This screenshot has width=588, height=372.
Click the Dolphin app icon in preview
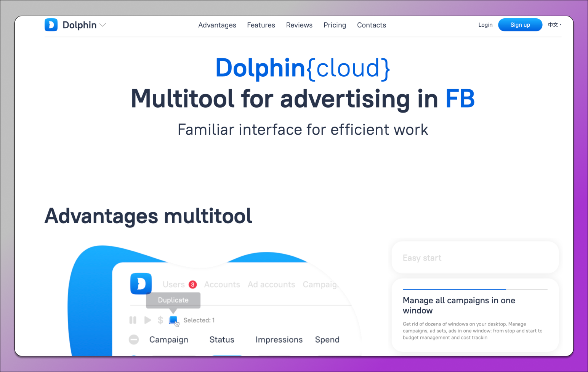[141, 284]
